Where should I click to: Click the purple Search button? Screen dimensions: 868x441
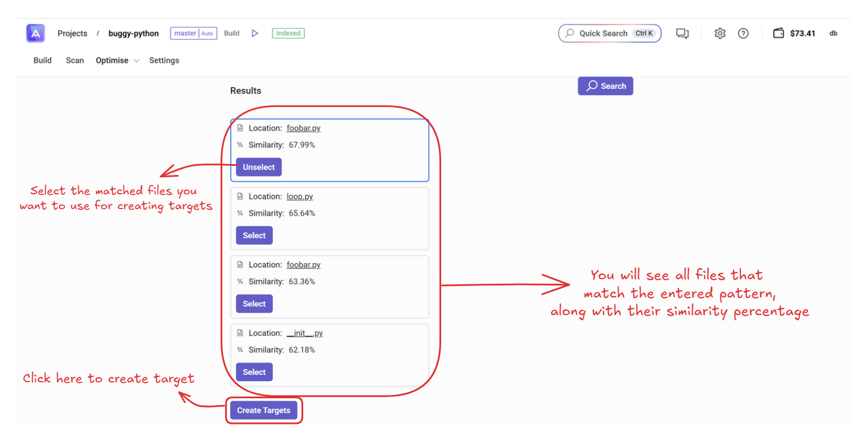(605, 86)
